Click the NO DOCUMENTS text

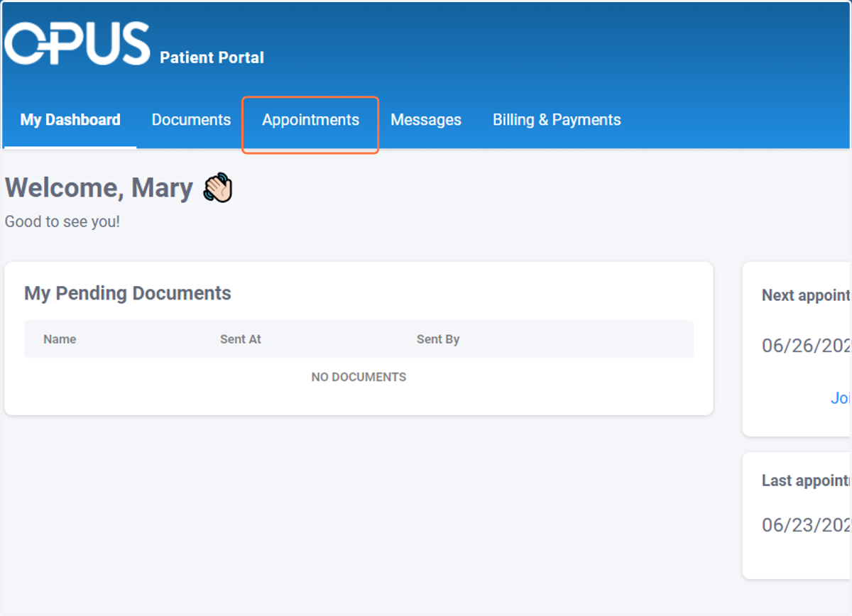(359, 378)
